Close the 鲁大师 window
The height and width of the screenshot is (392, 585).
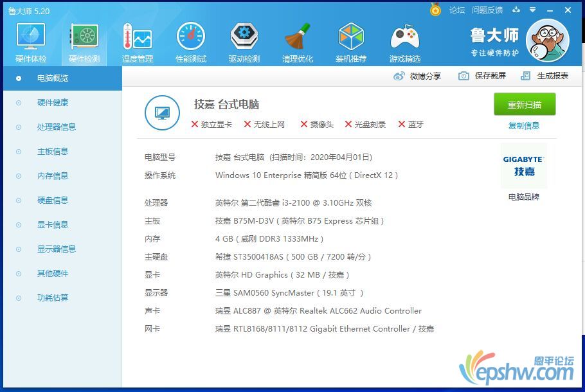point(568,10)
